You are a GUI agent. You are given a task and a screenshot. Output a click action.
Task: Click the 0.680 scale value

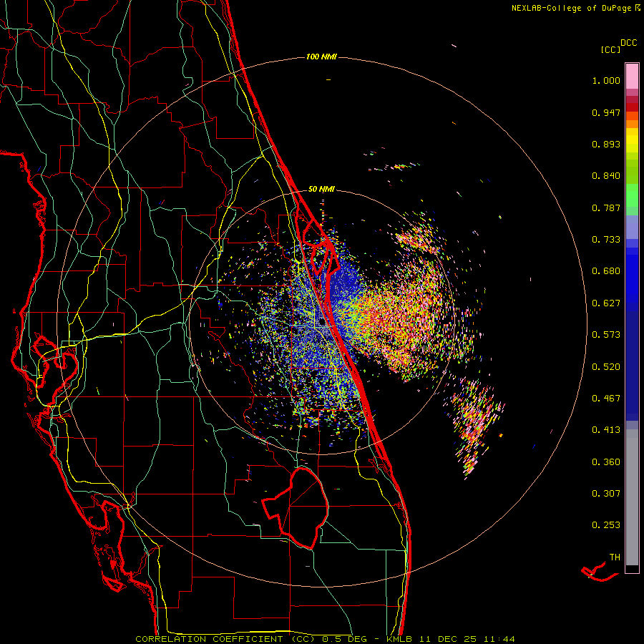coord(606,271)
